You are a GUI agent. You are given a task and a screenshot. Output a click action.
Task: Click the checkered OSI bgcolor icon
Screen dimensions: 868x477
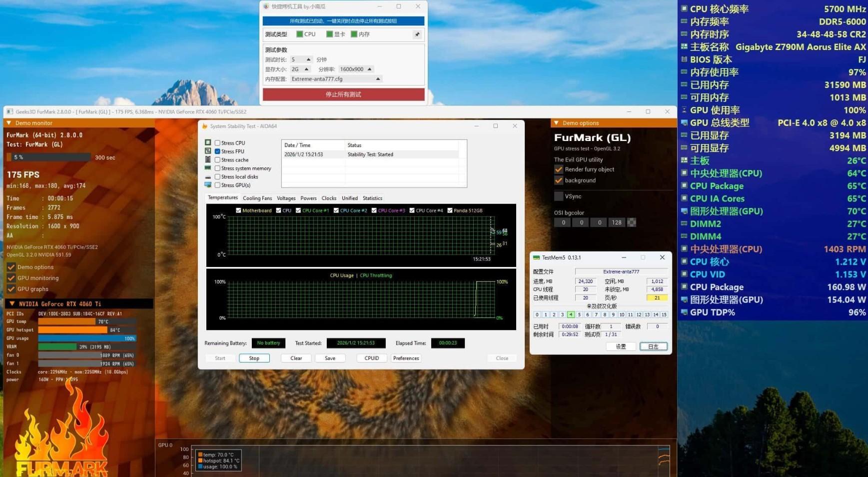click(632, 222)
